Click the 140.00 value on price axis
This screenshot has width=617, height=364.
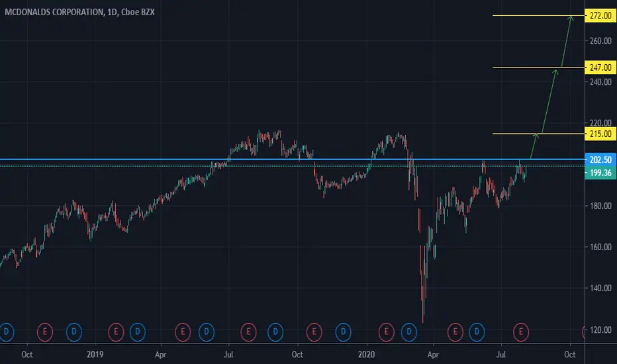[x=600, y=288]
